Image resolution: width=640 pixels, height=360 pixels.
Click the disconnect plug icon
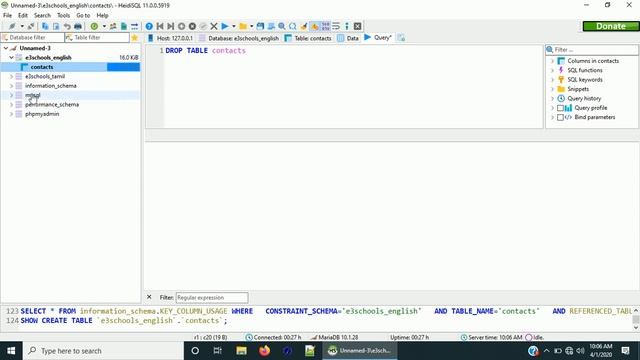click(31, 26)
